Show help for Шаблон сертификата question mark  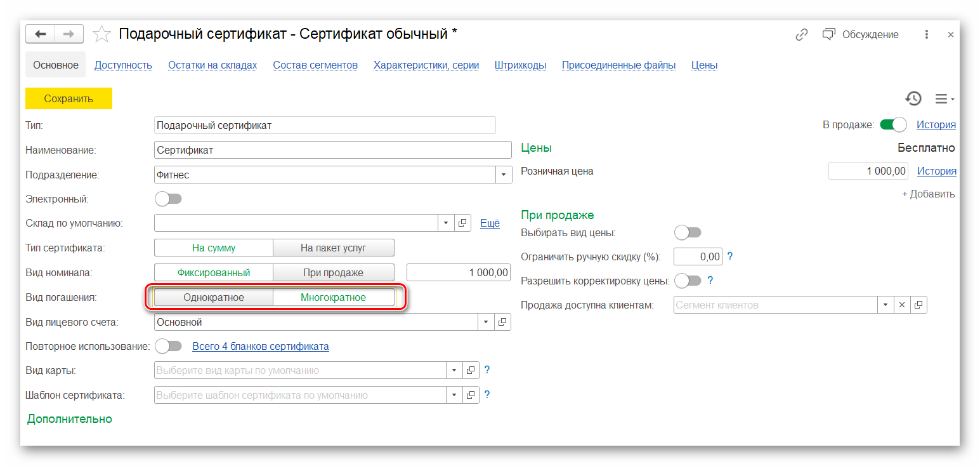(x=487, y=395)
